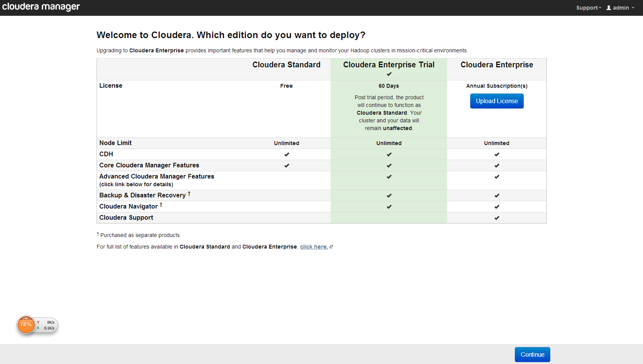Click the CDH checkmark for Enterprise Trial
The image size is (643, 364).
[x=389, y=154]
